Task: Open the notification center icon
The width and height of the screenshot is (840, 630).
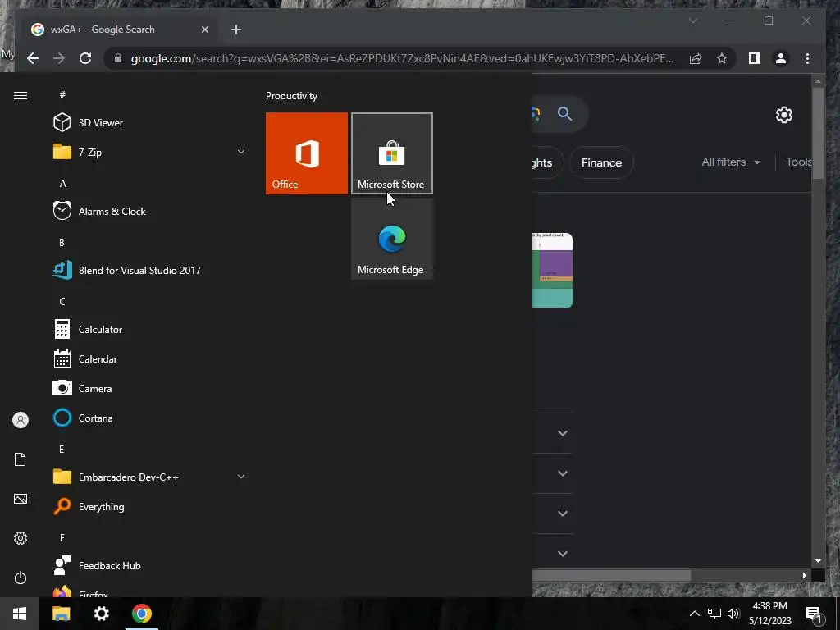Action: (x=814, y=614)
